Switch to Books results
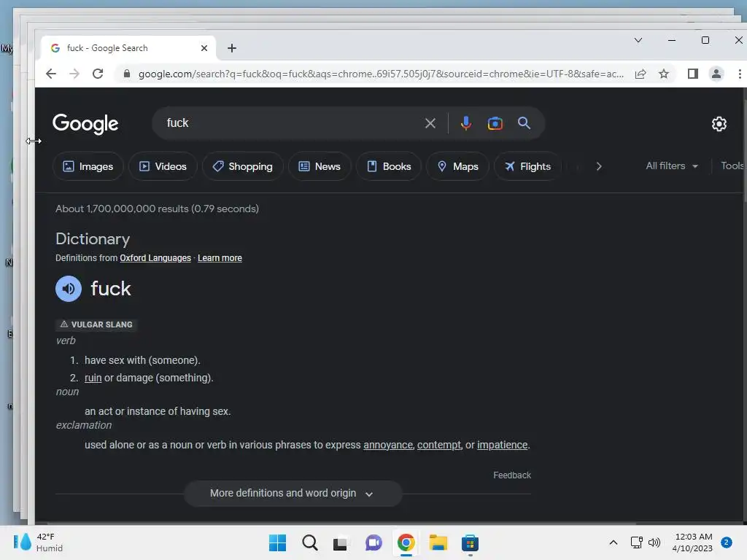Image resolution: width=747 pixels, height=560 pixels. [x=389, y=166]
